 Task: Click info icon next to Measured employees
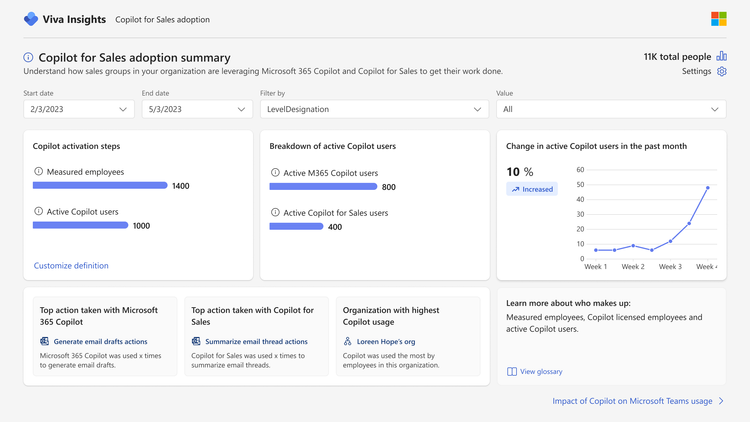[39, 172]
